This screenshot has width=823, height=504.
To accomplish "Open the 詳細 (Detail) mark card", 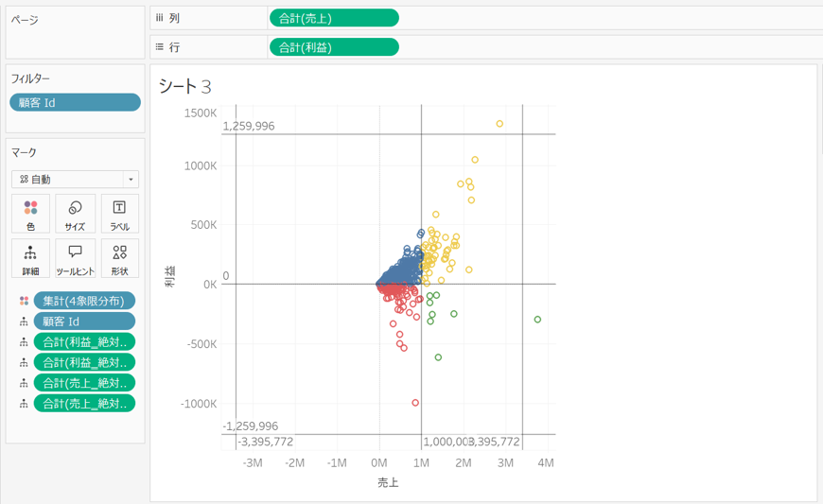I will (30, 258).
